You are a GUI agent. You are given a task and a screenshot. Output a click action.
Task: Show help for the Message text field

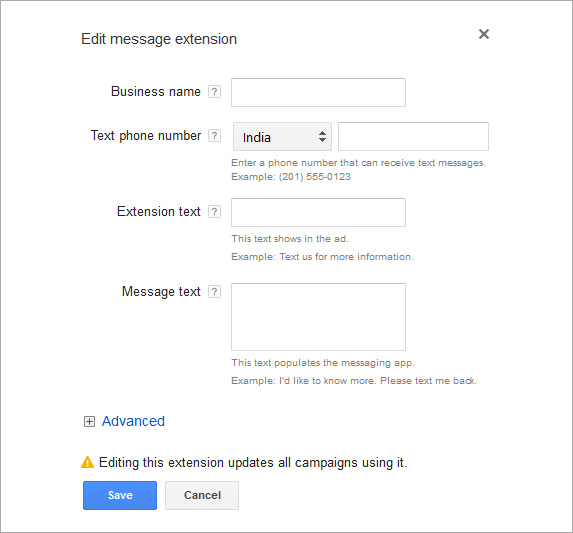215,292
